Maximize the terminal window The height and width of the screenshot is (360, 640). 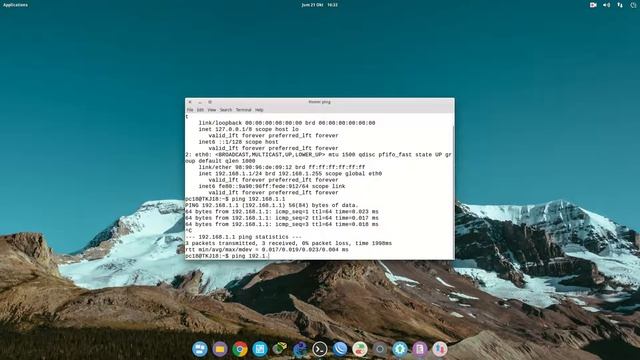click(x=210, y=102)
